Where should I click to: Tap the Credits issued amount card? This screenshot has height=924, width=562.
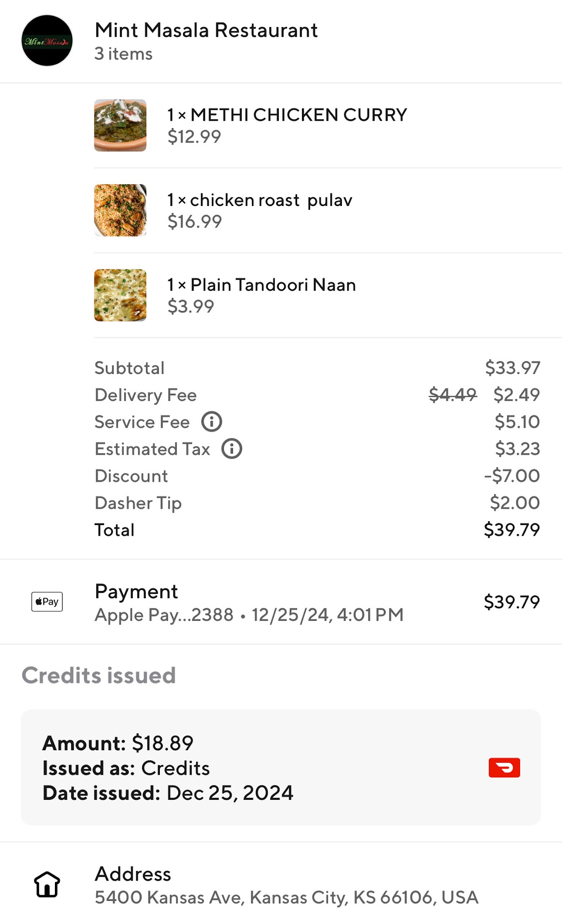pyautogui.click(x=281, y=767)
